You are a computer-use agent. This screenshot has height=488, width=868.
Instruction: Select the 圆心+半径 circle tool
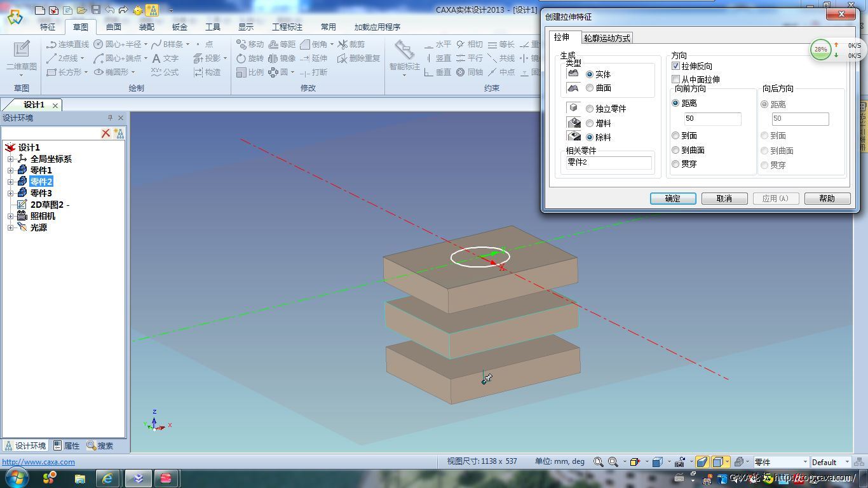coord(118,44)
